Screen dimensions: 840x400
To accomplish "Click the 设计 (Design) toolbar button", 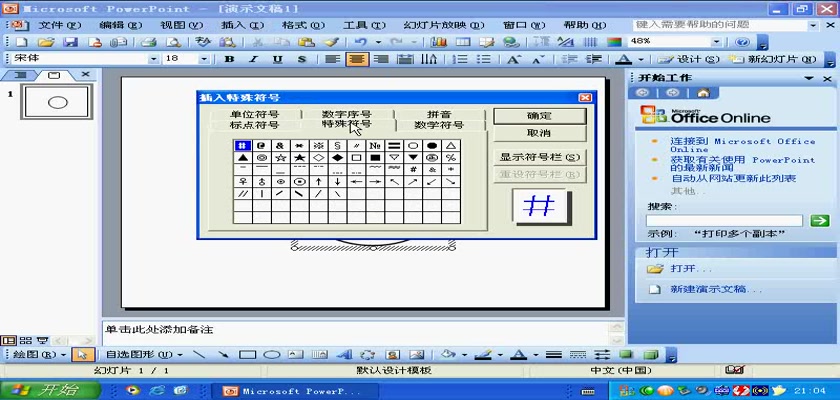I will (689, 59).
